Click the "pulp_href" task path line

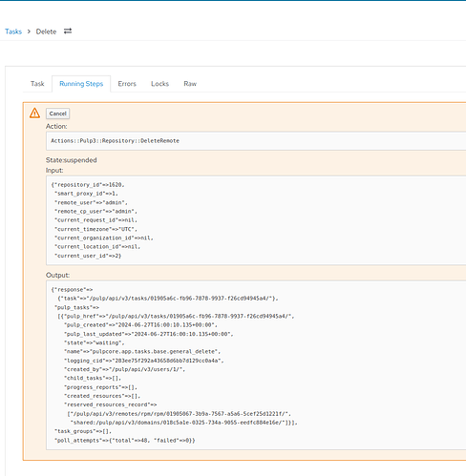coord(176,317)
